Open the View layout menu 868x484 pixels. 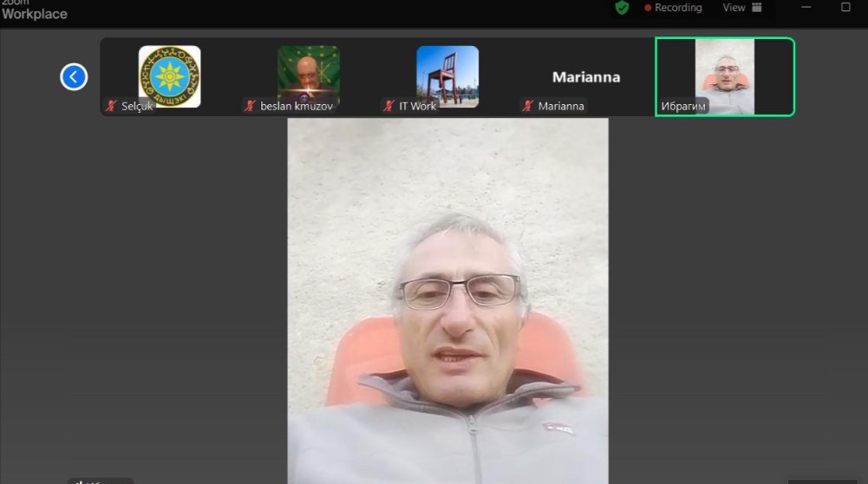click(x=742, y=8)
